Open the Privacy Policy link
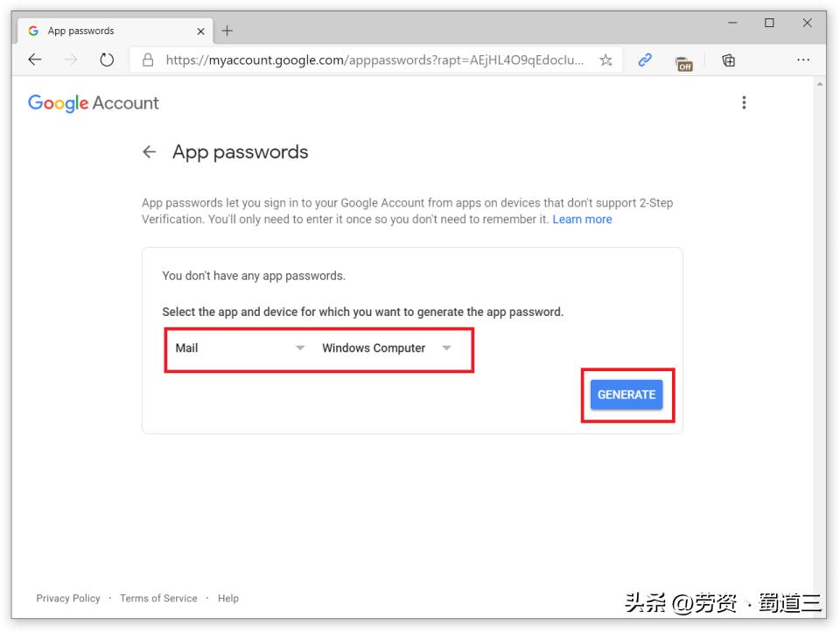The width and height of the screenshot is (840, 632). (67, 598)
